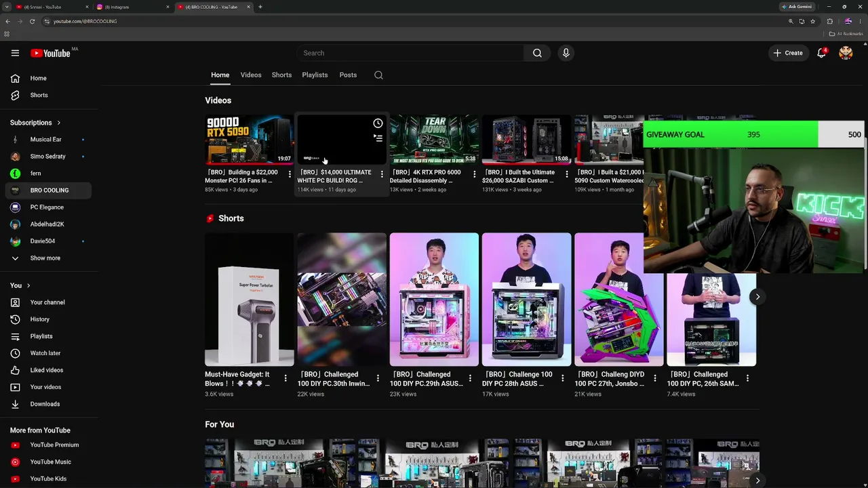
Task: Go to Home in the sidebar
Action: tap(49, 78)
